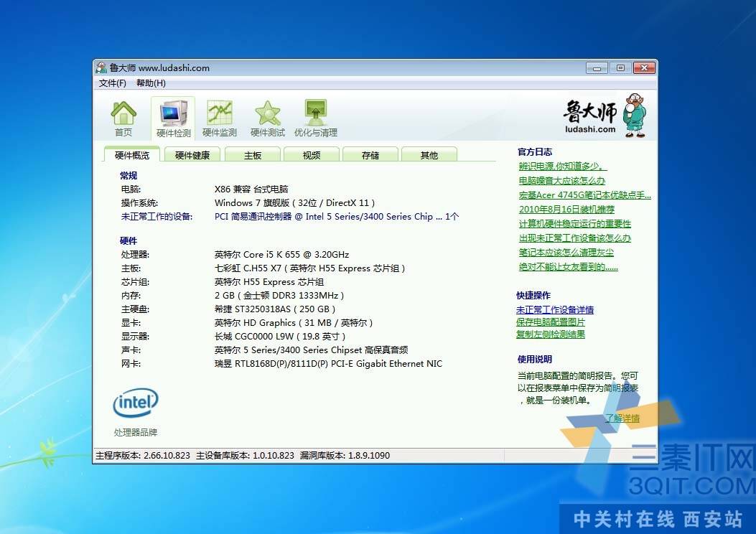Image resolution: width=756 pixels, height=534 pixels.
Task: Click the Intel processor brand logo
Action: coord(136,403)
